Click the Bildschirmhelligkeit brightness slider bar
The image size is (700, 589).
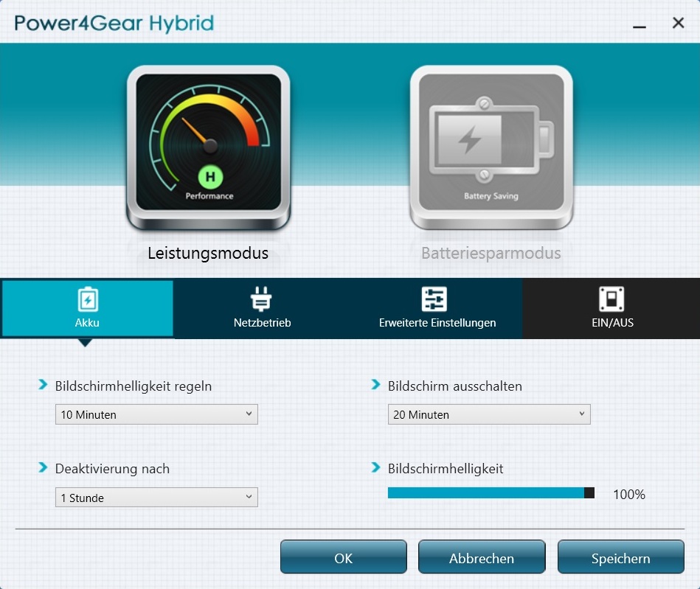point(491,492)
